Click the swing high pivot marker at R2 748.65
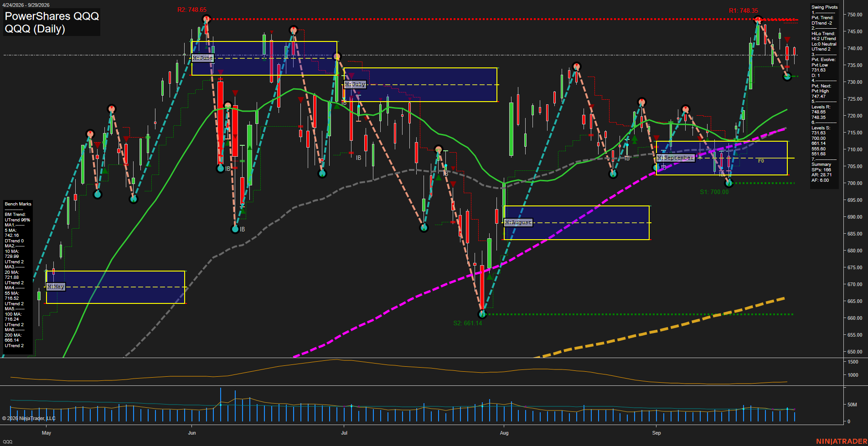 [x=207, y=19]
